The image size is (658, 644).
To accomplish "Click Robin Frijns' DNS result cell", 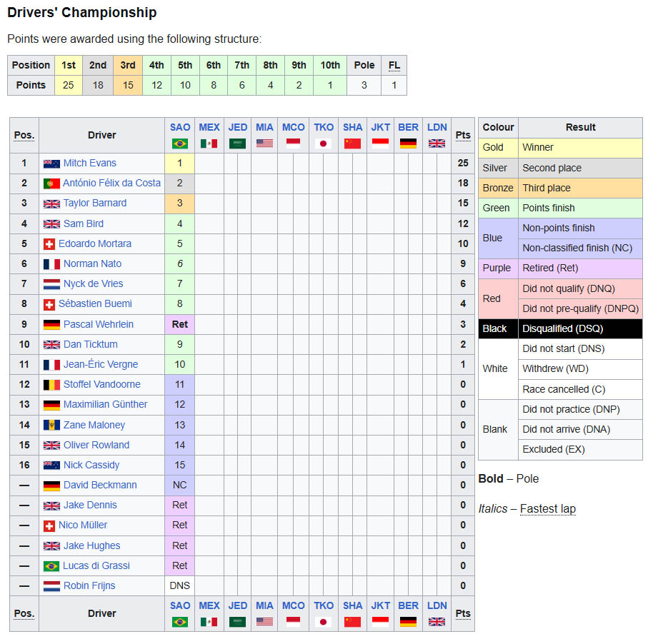I will pyautogui.click(x=179, y=586).
